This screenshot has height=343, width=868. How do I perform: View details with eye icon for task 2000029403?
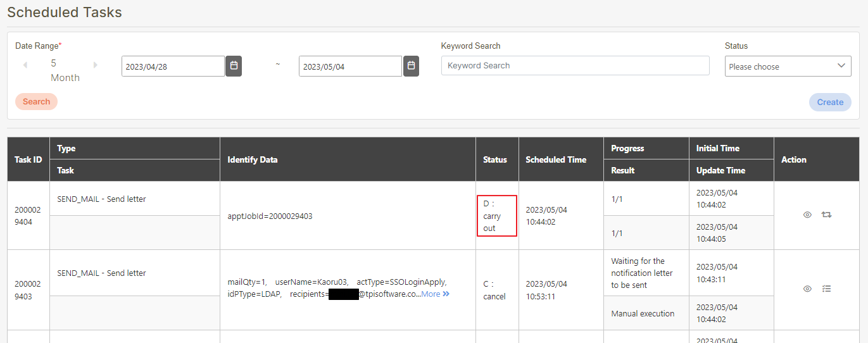[x=807, y=289]
